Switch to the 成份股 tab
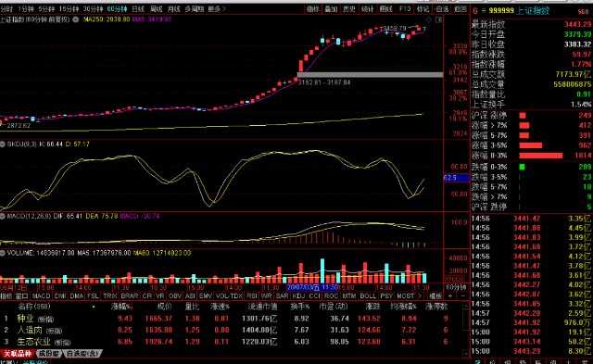593x364 pixels. [x=49, y=354]
